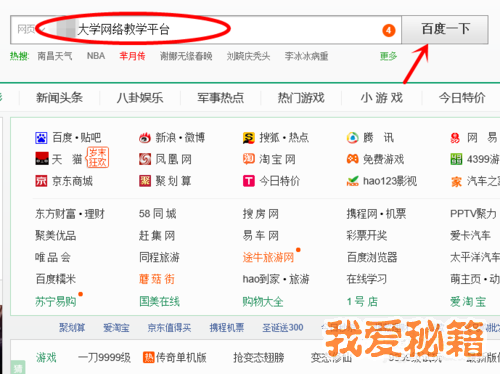Click the Tmall icon beside 天猫
500x374 pixels.
(42, 159)
